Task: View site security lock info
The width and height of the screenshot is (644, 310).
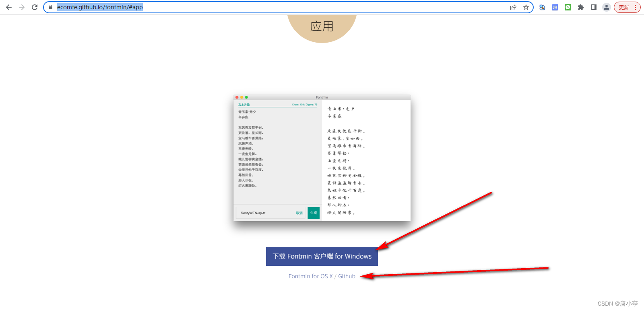Action: [51, 7]
